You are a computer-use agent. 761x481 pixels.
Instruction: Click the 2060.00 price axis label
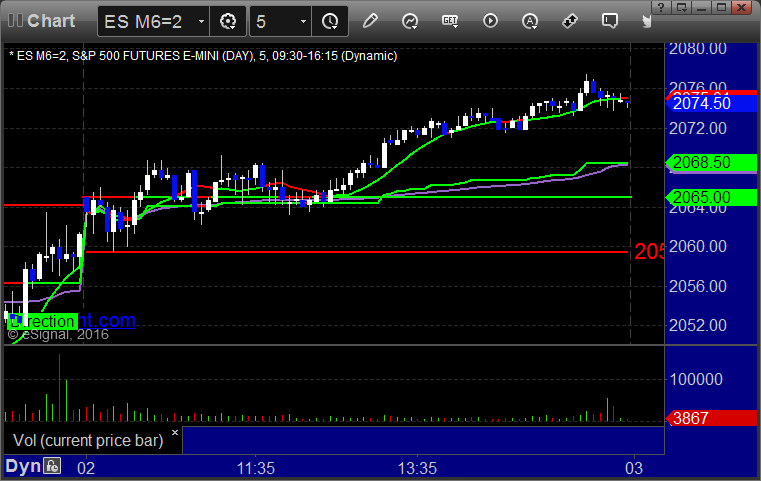point(697,246)
